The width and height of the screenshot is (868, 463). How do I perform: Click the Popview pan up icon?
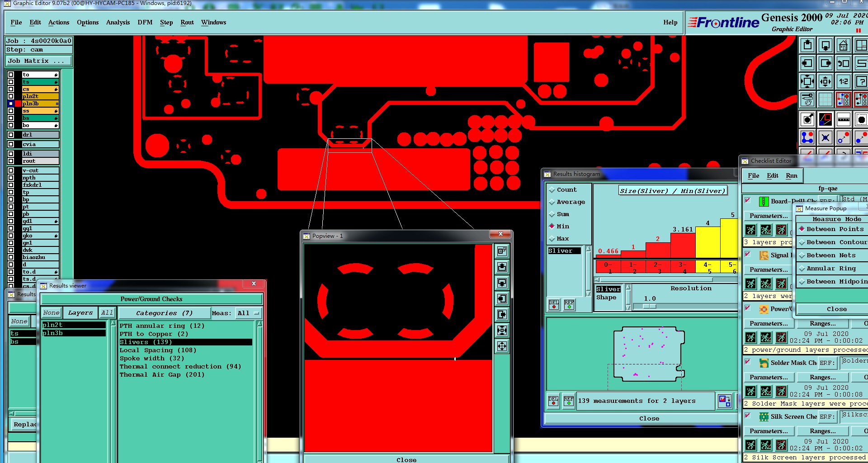point(502,267)
